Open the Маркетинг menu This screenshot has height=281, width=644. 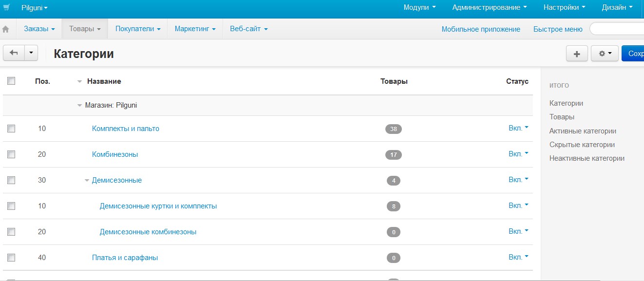(x=195, y=29)
